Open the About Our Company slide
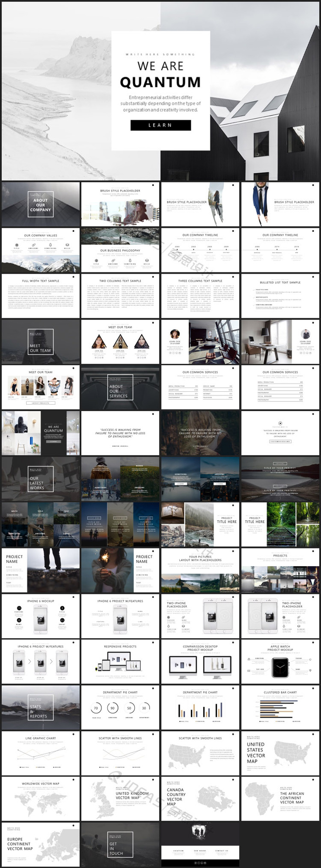 point(40,204)
